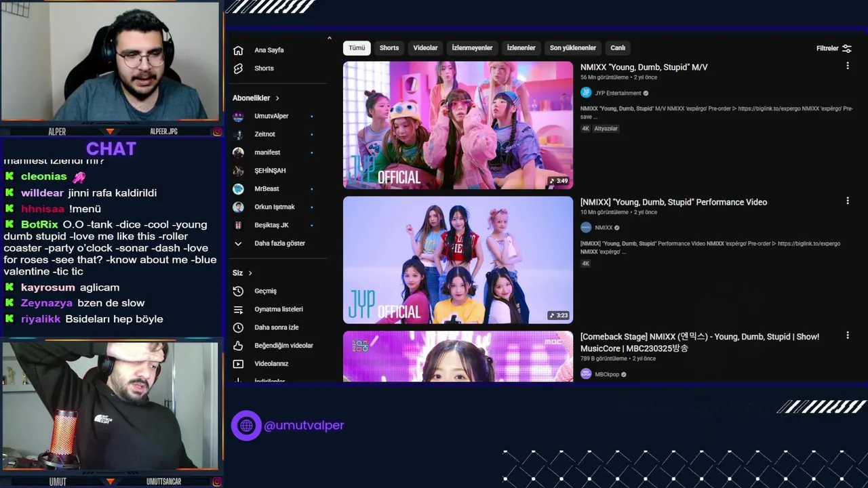
Task: Click the Beşiktaş JK channel avatar
Action: [238, 225]
